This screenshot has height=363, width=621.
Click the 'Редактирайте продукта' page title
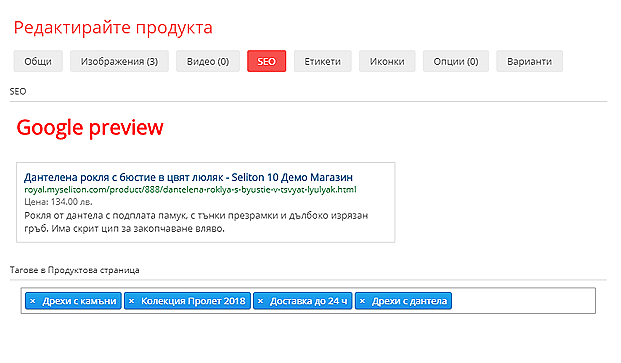(113, 28)
